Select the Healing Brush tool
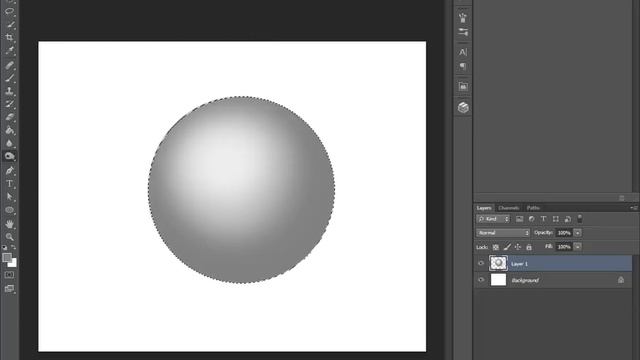The image size is (640, 360). click(9, 65)
